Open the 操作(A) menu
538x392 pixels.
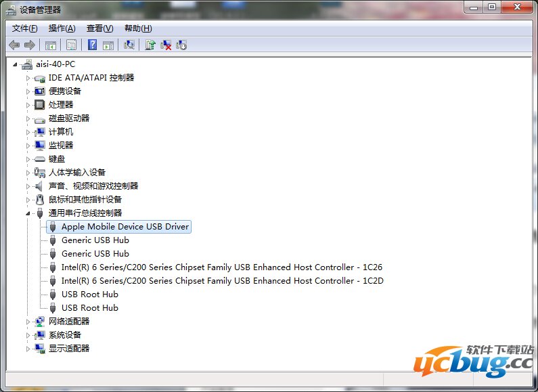coord(62,28)
